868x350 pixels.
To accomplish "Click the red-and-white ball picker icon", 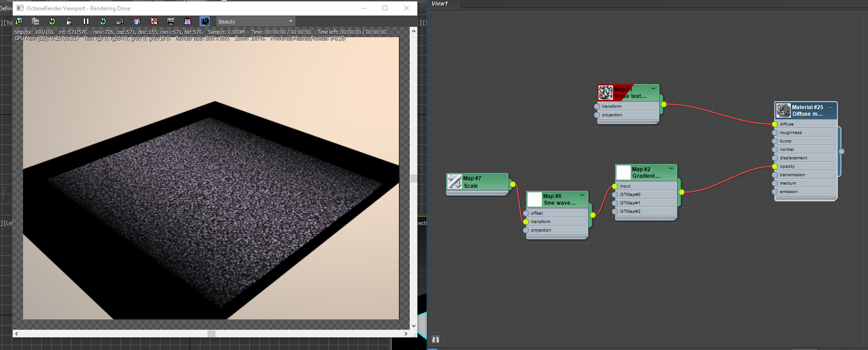I will coord(154,21).
